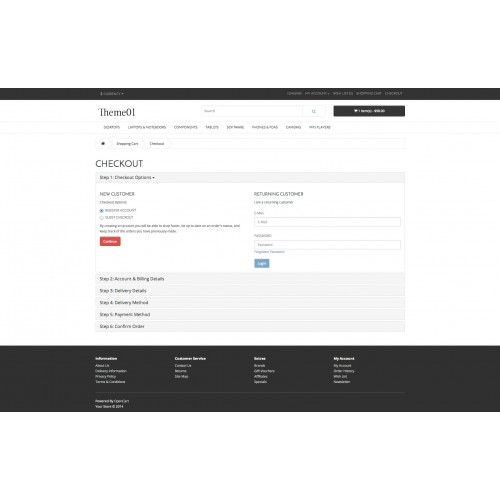This screenshot has width=500, height=500.
Task: Focus the E-Mail input field
Action: pyautogui.click(x=327, y=222)
